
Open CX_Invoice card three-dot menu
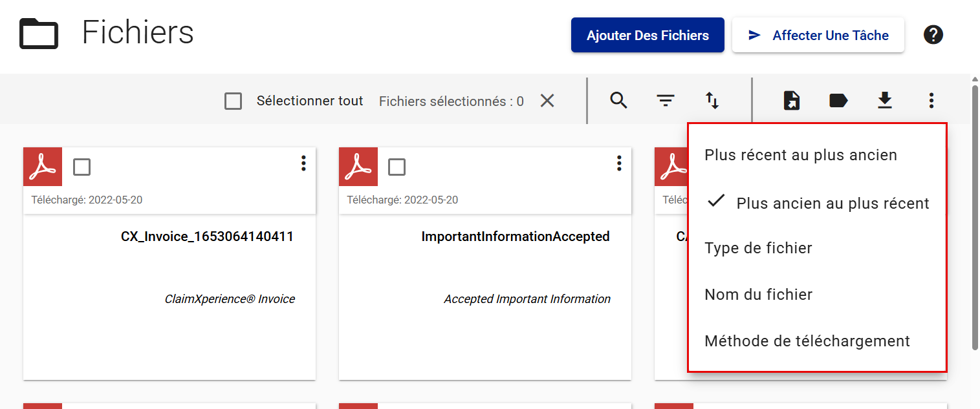(303, 163)
